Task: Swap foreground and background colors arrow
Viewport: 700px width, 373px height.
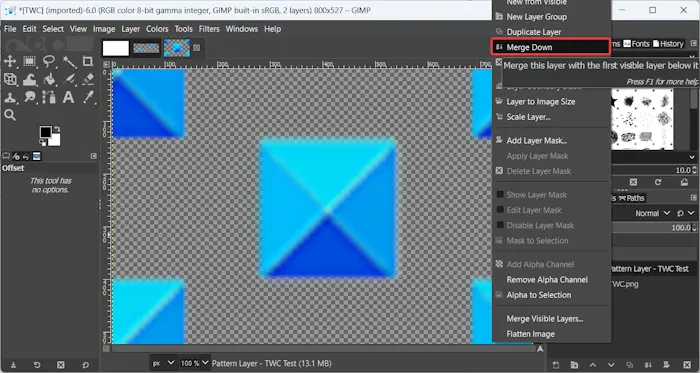Action: [57, 129]
